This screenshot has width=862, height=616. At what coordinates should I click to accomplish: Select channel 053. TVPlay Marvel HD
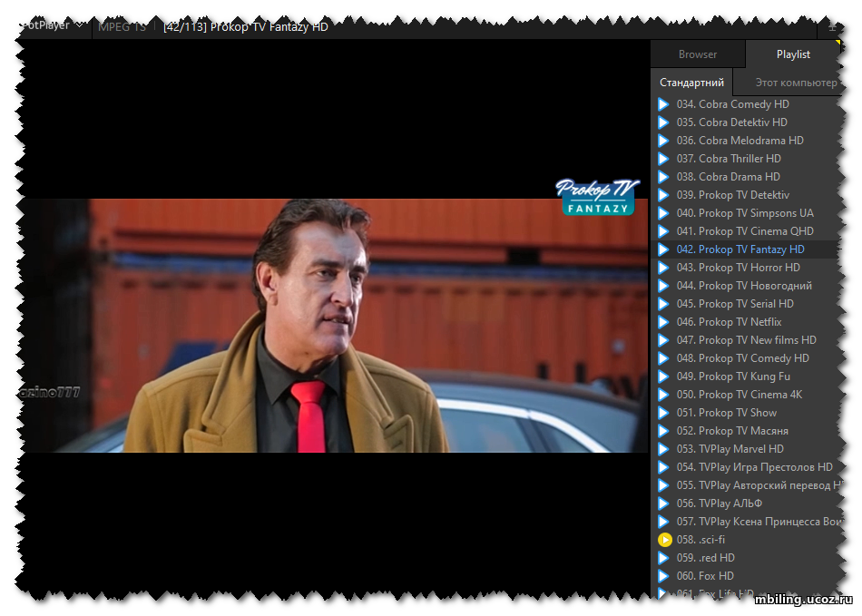click(x=730, y=449)
